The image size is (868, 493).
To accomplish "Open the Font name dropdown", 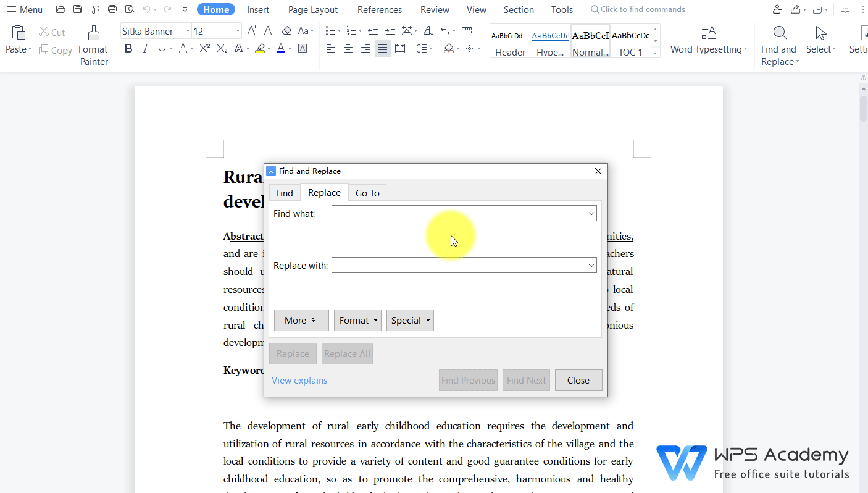I will (x=188, y=31).
